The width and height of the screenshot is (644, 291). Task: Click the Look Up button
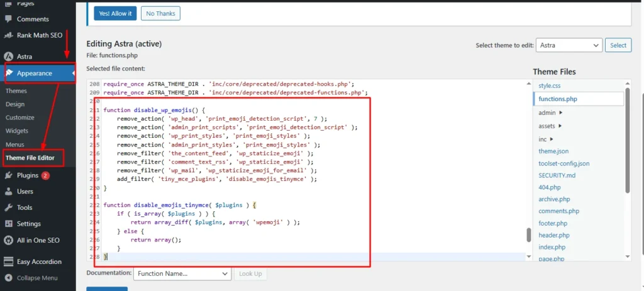(x=250, y=274)
